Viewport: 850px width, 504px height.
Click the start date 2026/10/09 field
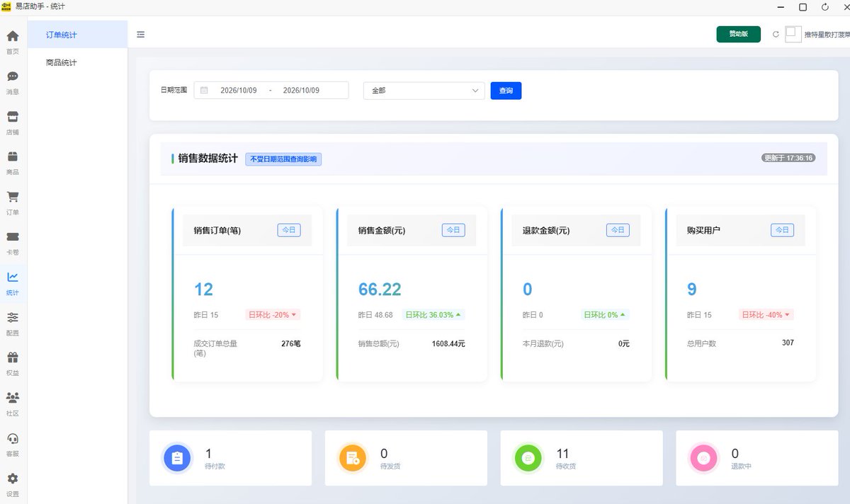[239, 91]
